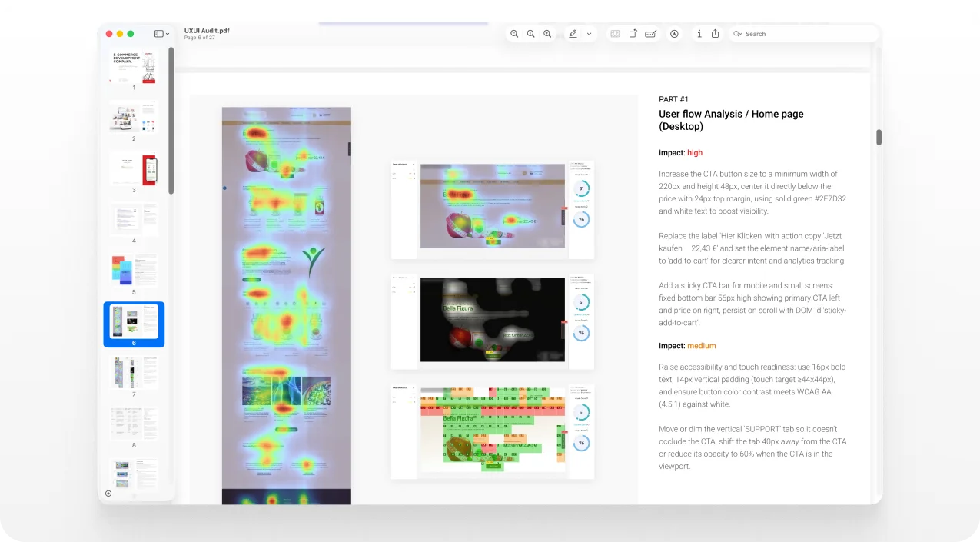Click the 61 score circle beside top heatmap

click(x=582, y=188)
